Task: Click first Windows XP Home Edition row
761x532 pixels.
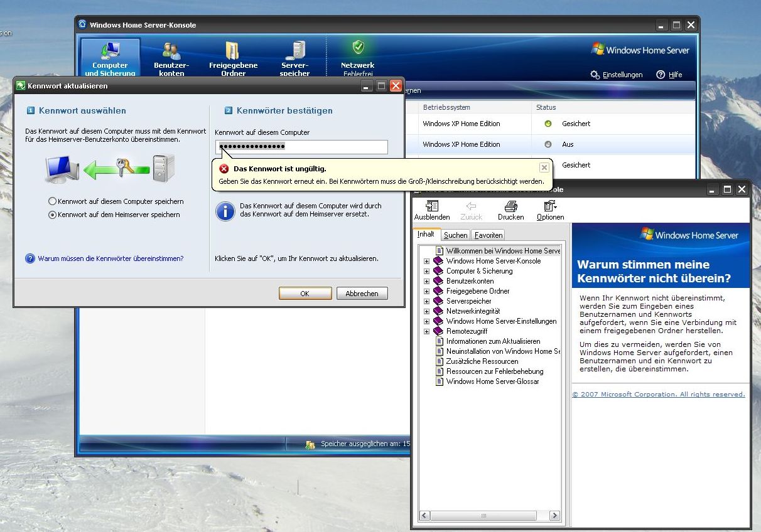Action: [549, 124]
